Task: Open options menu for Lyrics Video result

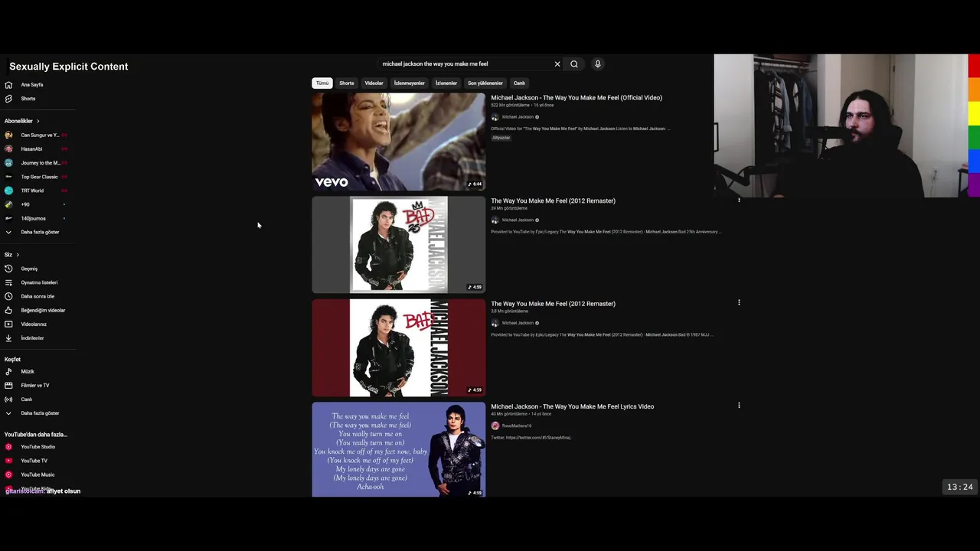Action: (739, 406)
